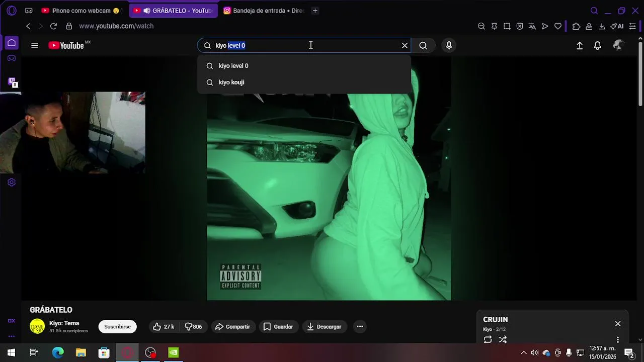The width and height of the screenshot is (644, 362).
Task: Open Windows Start menu
Action: [x=11, y=353]
